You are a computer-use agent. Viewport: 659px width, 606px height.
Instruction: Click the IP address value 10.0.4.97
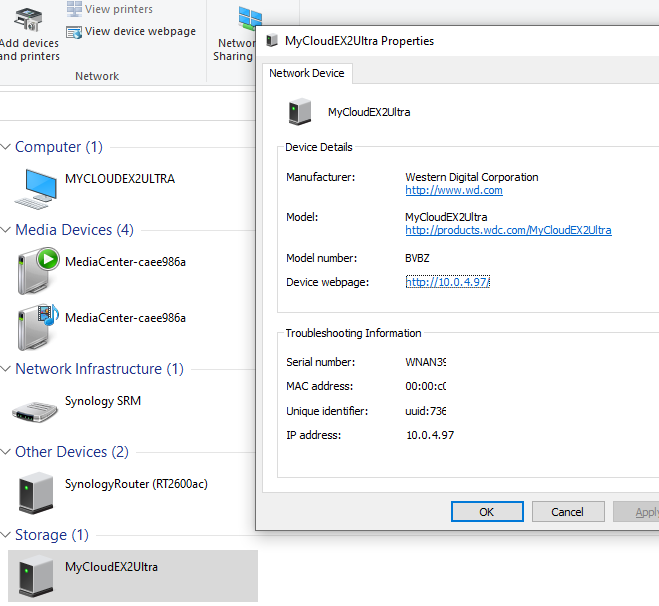[430, 435]
